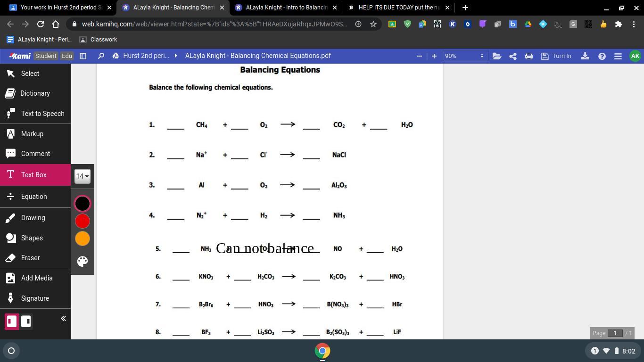
Task: Choose the red text color swatch
Action: tap(83, 221)
